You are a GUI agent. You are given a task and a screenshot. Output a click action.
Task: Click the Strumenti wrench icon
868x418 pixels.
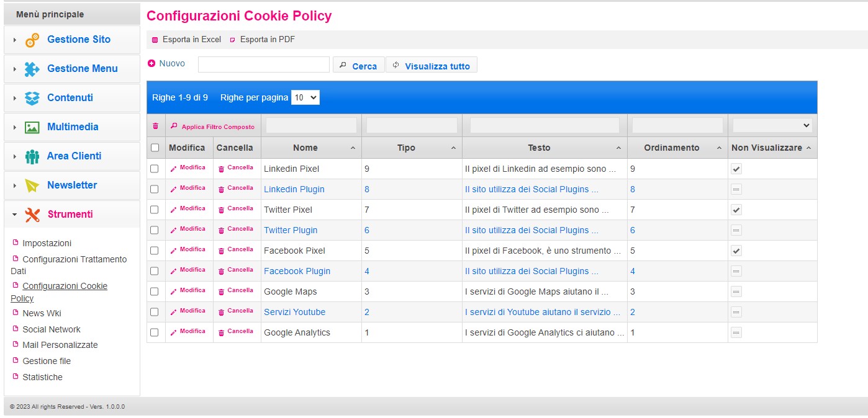(x=32, y=215)
